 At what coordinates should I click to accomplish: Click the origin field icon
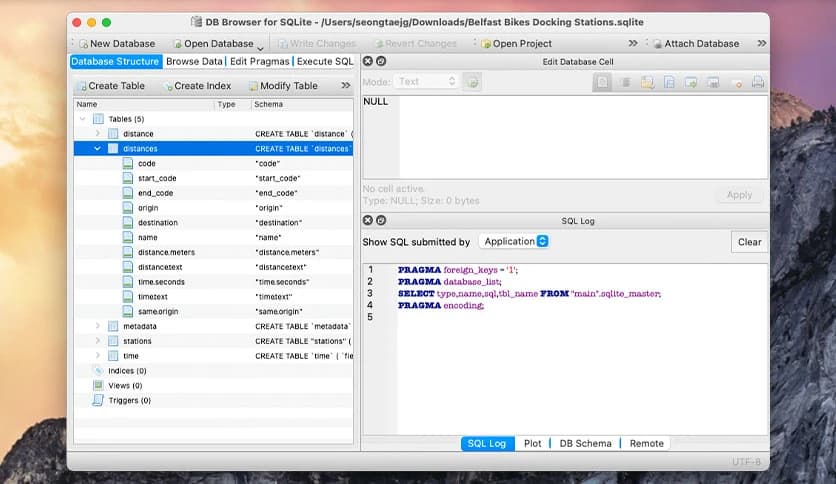click(x=128, y=208)
